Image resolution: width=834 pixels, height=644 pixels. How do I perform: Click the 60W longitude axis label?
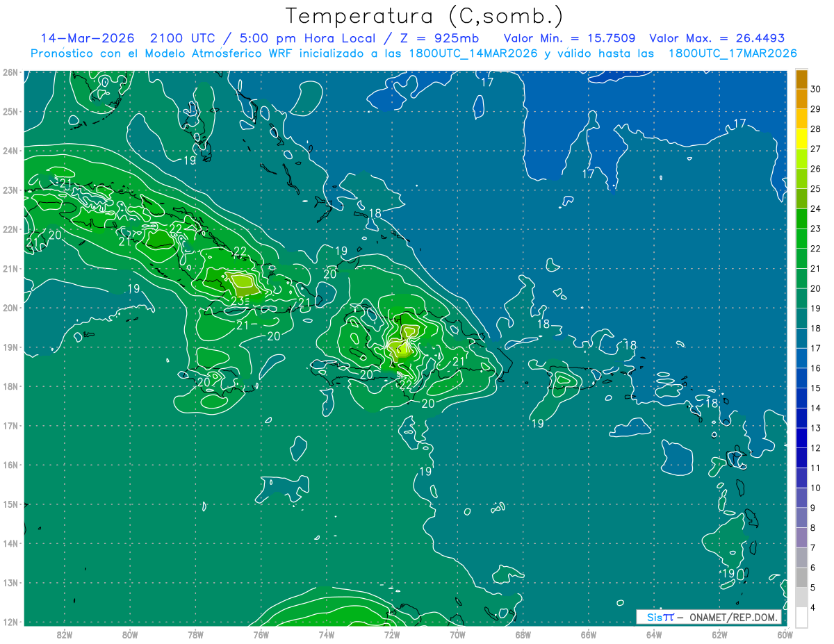(785, 634)
